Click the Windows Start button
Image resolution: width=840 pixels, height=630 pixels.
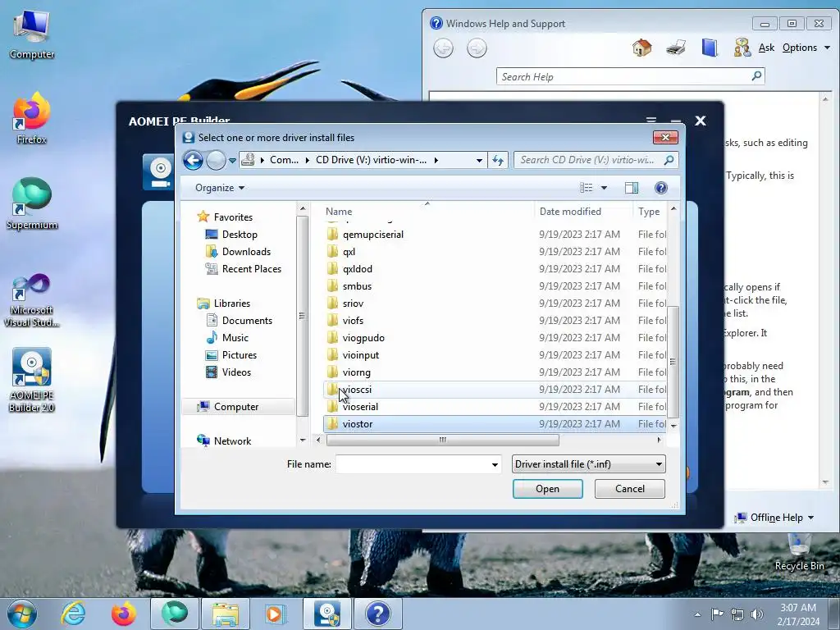tap(22, 614)
